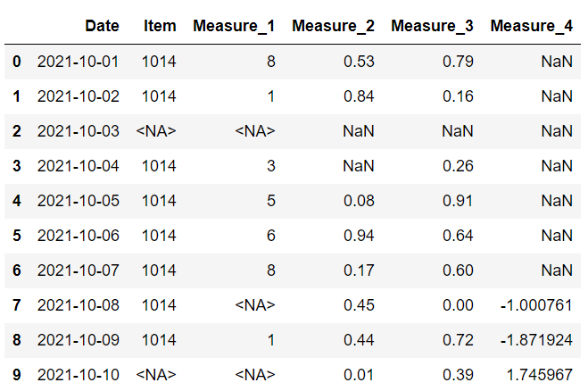Select row index label 5
The image size is (588, 391).
16,236
